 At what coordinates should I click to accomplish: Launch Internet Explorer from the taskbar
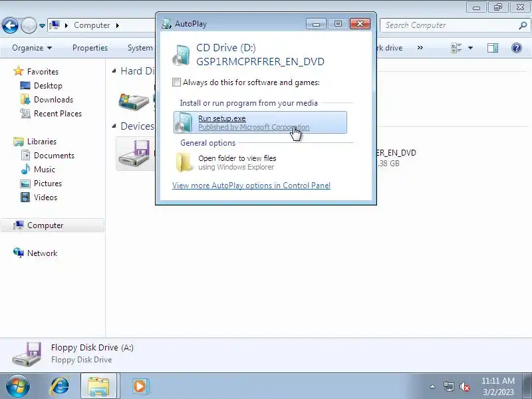tap(60, 386)
